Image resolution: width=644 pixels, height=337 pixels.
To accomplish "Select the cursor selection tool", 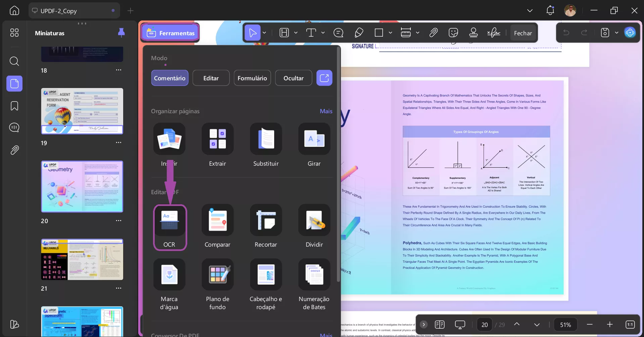I will pyautogui.click(x=253, y=33).
